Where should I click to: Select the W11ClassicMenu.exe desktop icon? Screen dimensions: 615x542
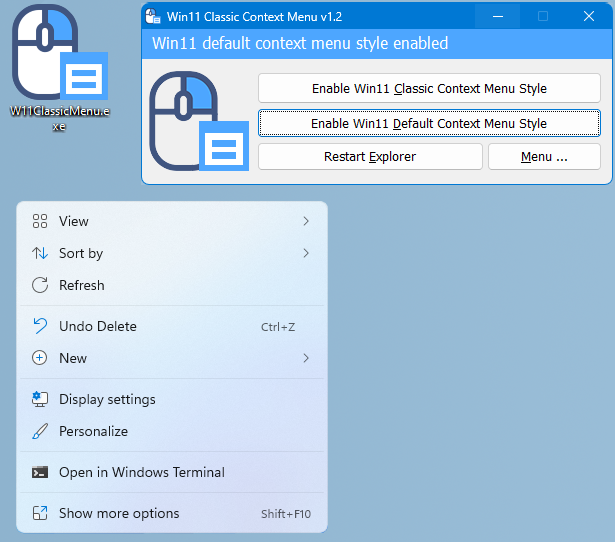click(x=60, y=67)
